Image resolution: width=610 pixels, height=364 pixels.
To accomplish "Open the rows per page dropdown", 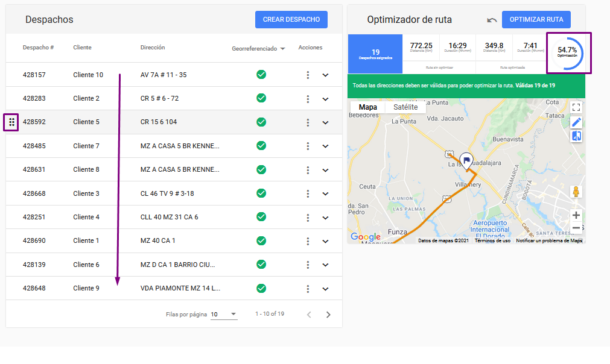I will 224,314.
